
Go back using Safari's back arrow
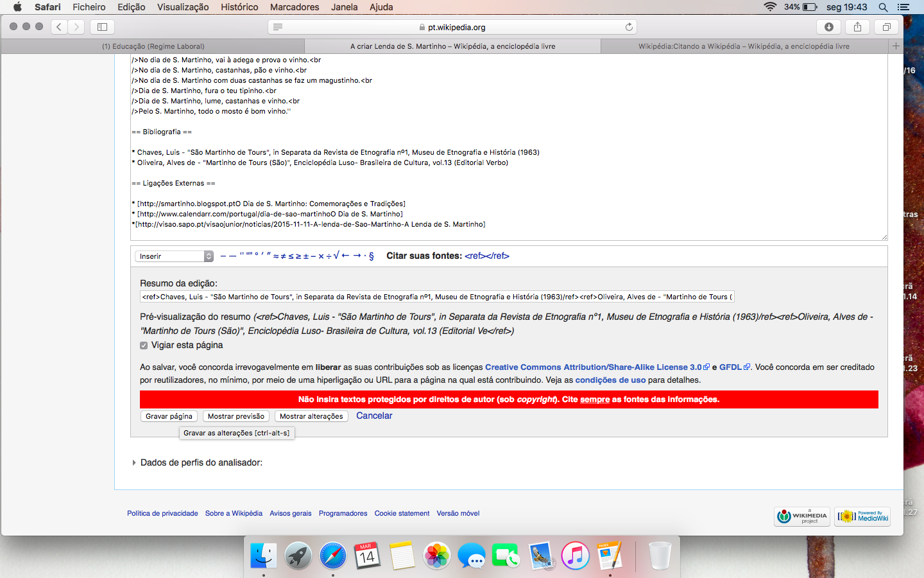[59, 27]
